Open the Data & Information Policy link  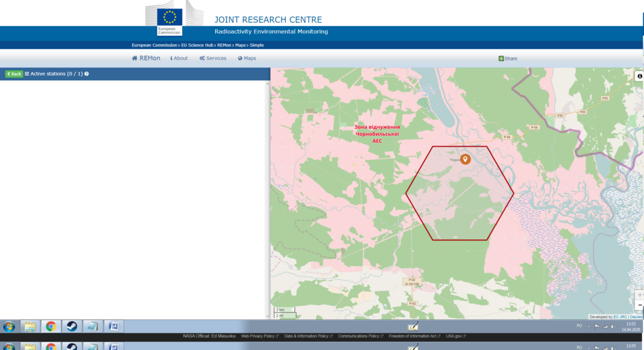click(309, 336)
